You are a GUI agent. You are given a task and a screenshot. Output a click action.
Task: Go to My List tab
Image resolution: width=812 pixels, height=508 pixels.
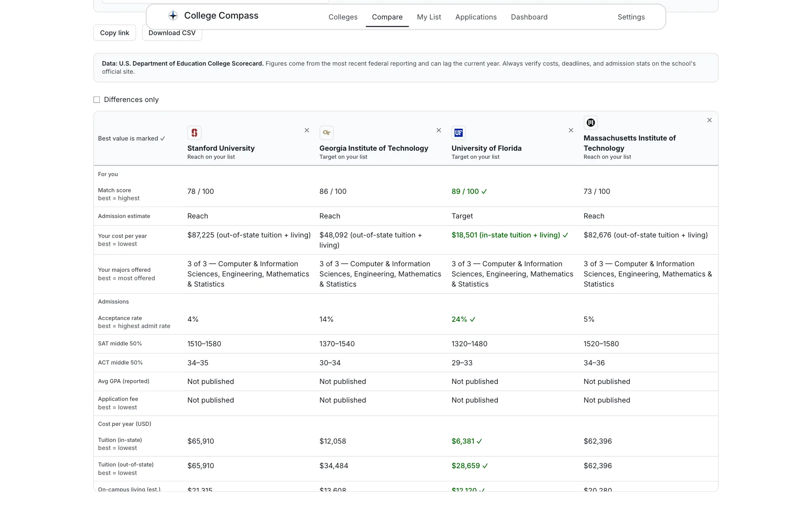(429, 17)
